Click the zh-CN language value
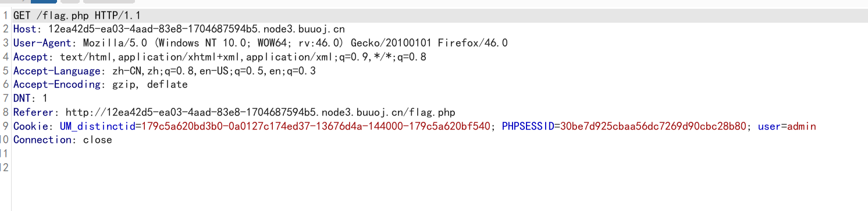Screen dimensions: 868x211 pos(126,71)
